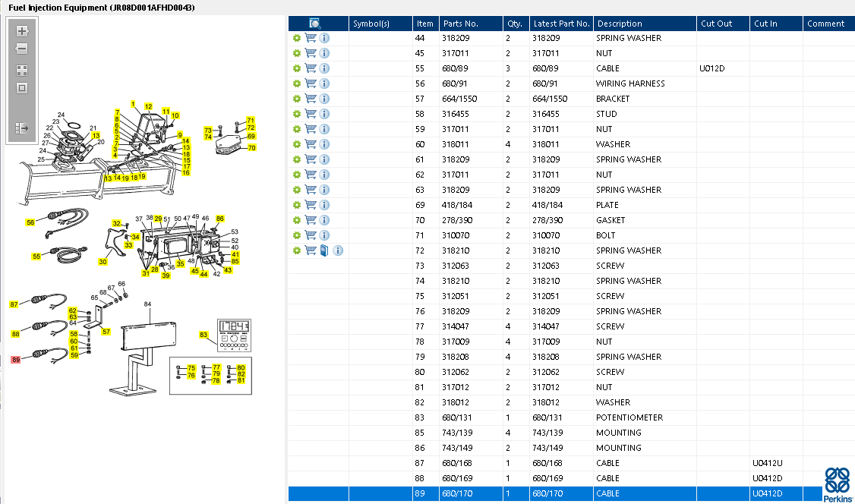Show info for item 57 BRACKET
The image size is (855, 504).
tap(324, 99)
